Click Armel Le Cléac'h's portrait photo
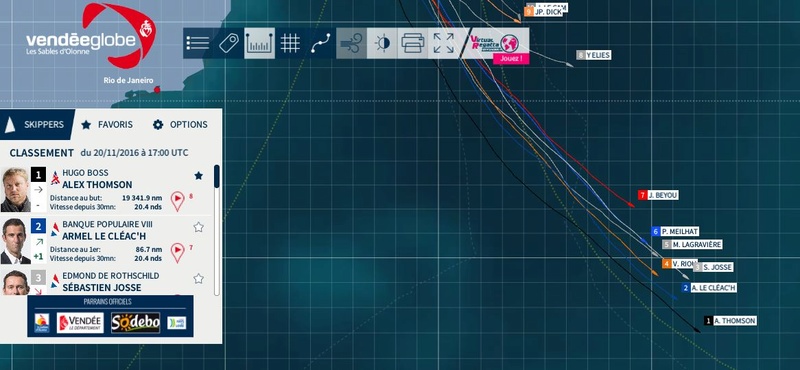Screen dimensions: 800x370 (15, 241)
